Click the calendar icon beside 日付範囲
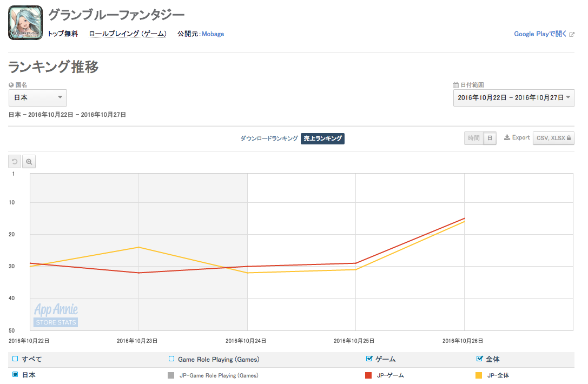Screen dimensions: 588x384 (x=456, y=85)
